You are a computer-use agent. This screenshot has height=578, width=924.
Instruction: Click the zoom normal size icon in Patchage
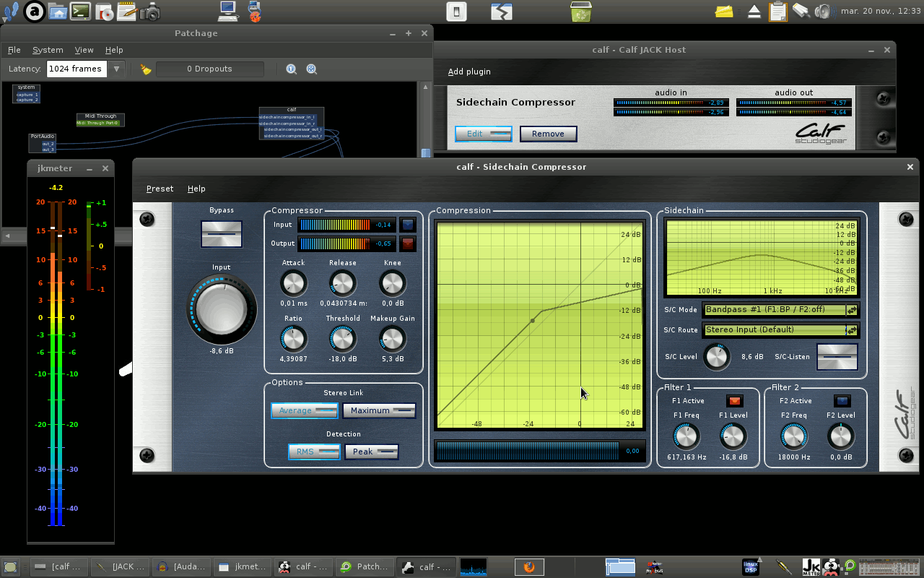[x=292, y=69]
